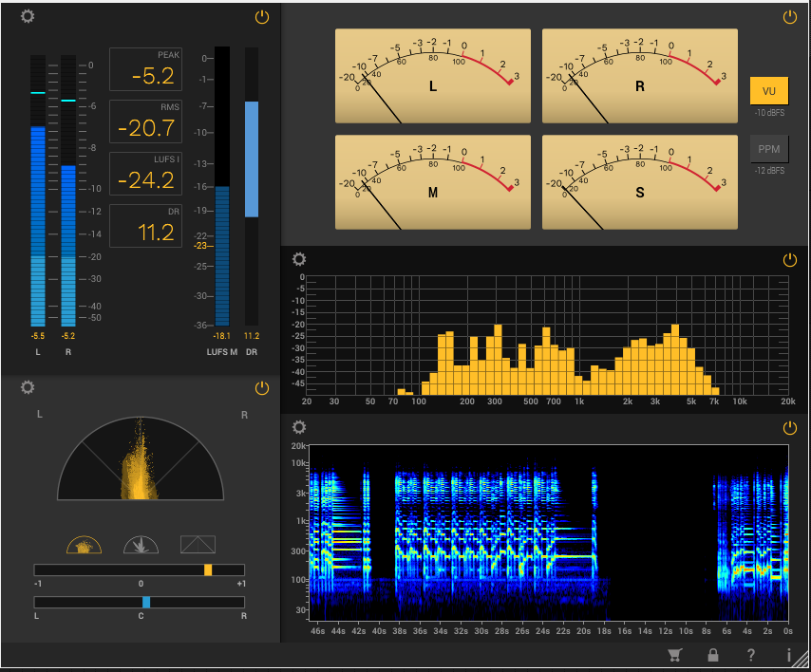Image resolution: width=811 pixels, height=672 pixels.
Task: Click the PEAK value readout box
Action: point(146,69)
